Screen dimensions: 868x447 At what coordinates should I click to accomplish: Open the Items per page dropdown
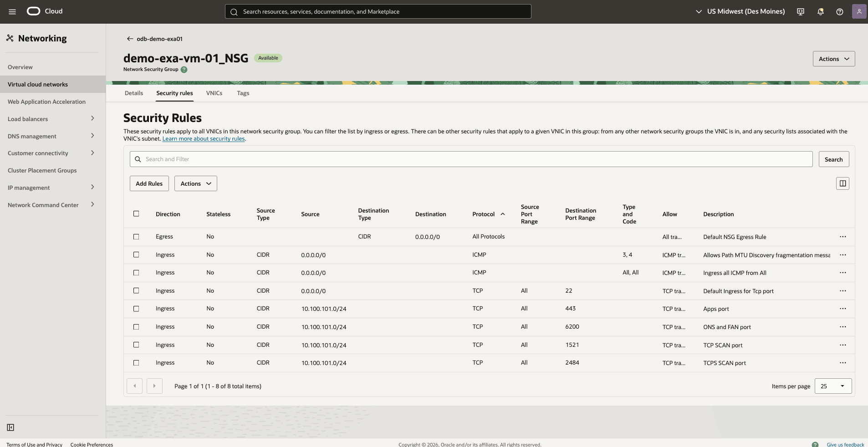point(833,386)
